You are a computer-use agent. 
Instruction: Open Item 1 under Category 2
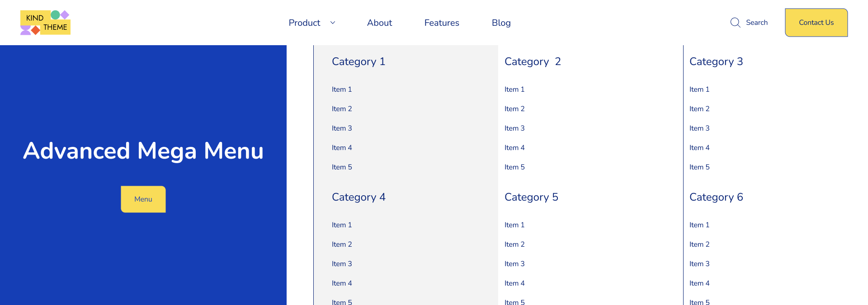click(514, 89)
